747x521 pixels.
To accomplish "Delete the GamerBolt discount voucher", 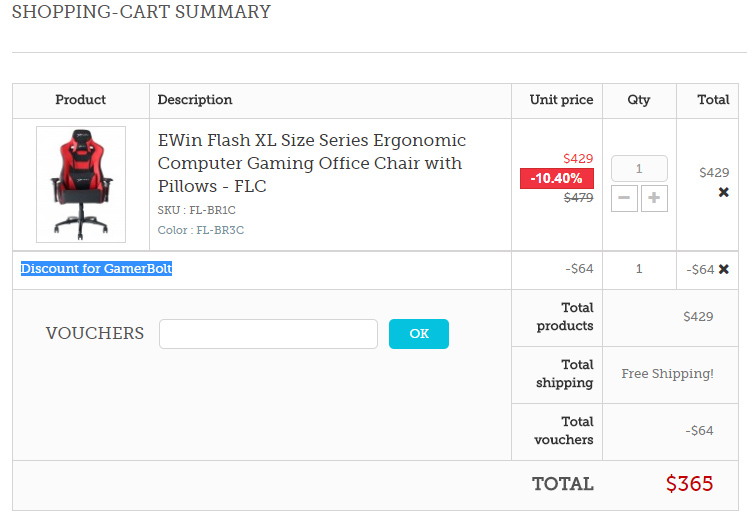I will pyautogui.click(x=723, y=269).
